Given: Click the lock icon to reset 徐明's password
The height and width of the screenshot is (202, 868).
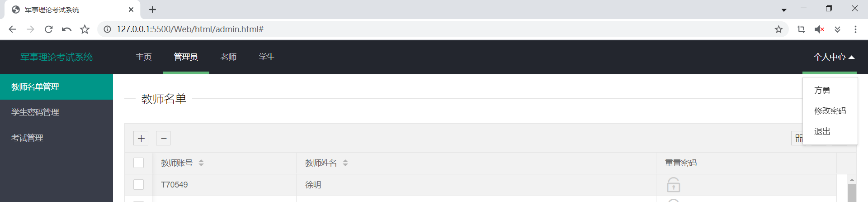Looking at the screenshot, I should tap(673, 185).
